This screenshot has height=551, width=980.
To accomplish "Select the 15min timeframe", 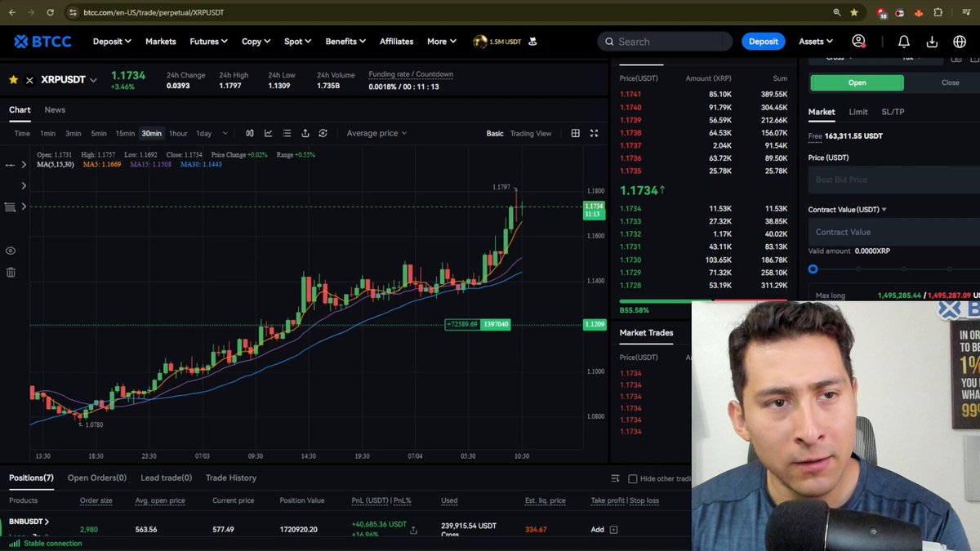I will pos(125,133).
